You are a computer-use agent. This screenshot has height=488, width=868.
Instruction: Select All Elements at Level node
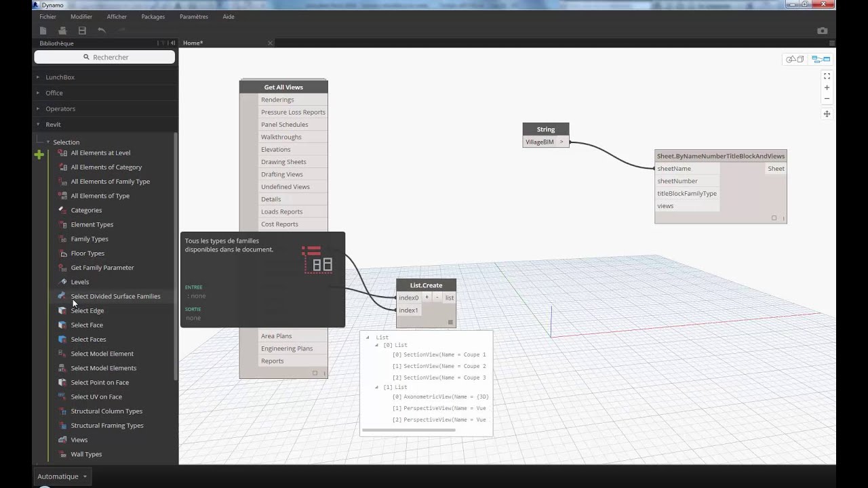click(100, 152)
